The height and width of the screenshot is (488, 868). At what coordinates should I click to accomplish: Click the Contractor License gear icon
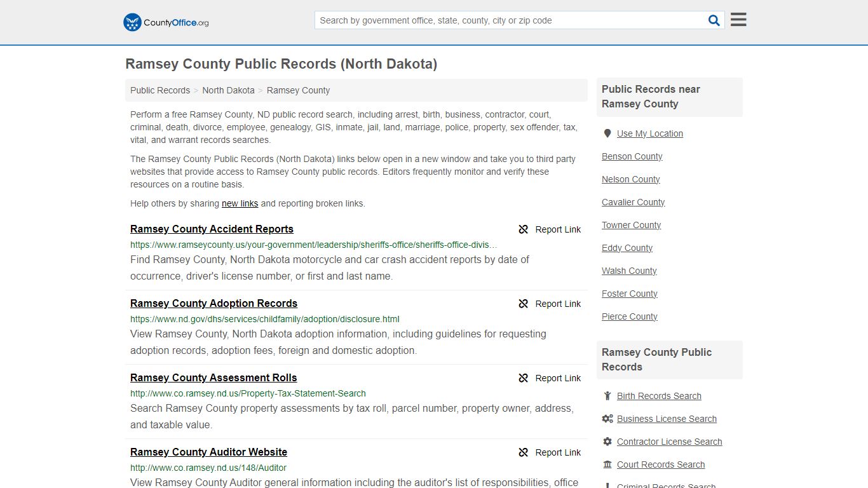pyautogui.click(x=607, y=442)
